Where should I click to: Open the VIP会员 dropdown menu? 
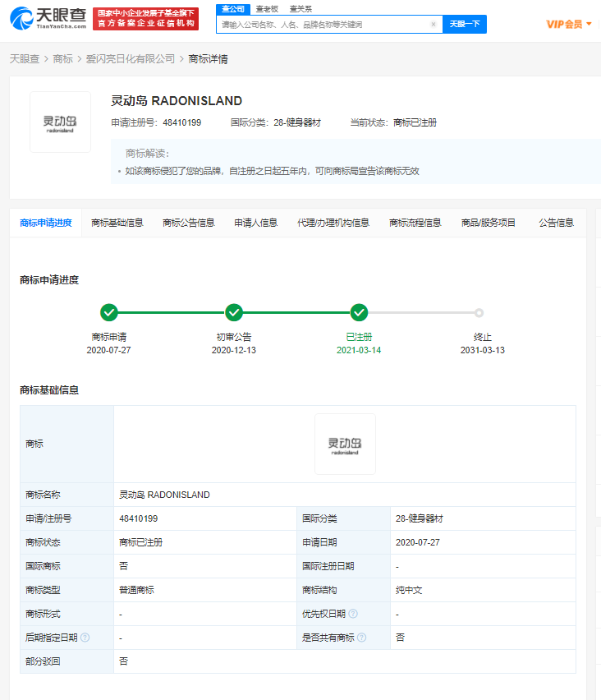tap(569, 24)
